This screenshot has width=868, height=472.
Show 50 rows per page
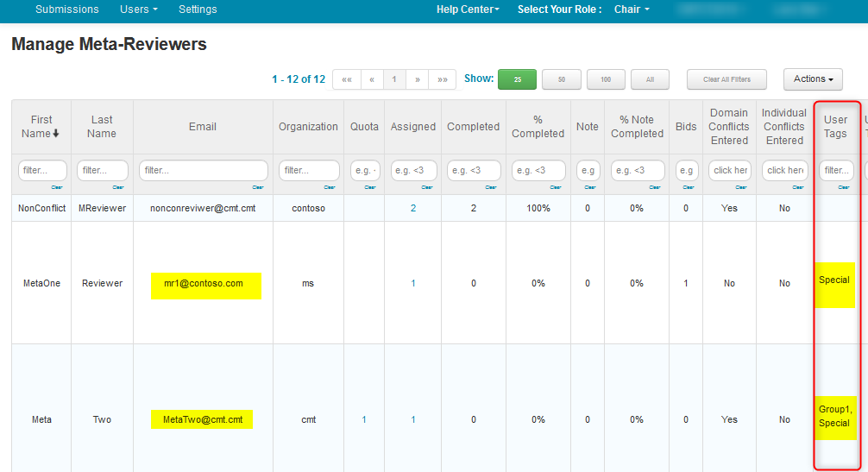coord(562,79)
